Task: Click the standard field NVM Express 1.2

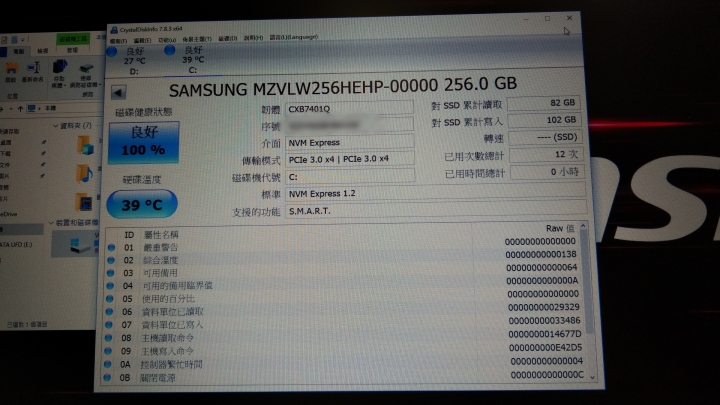Action: pyautogui.click(x=435, y=193)
